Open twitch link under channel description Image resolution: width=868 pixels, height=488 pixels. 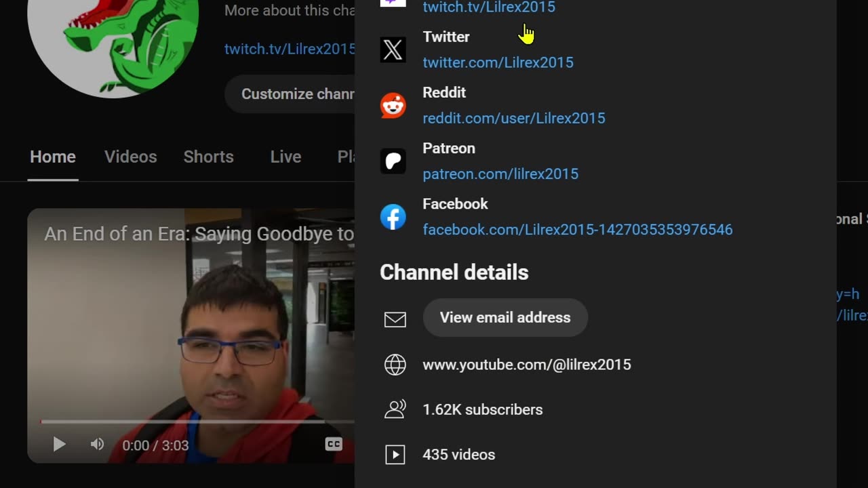[x=290, y=49]
